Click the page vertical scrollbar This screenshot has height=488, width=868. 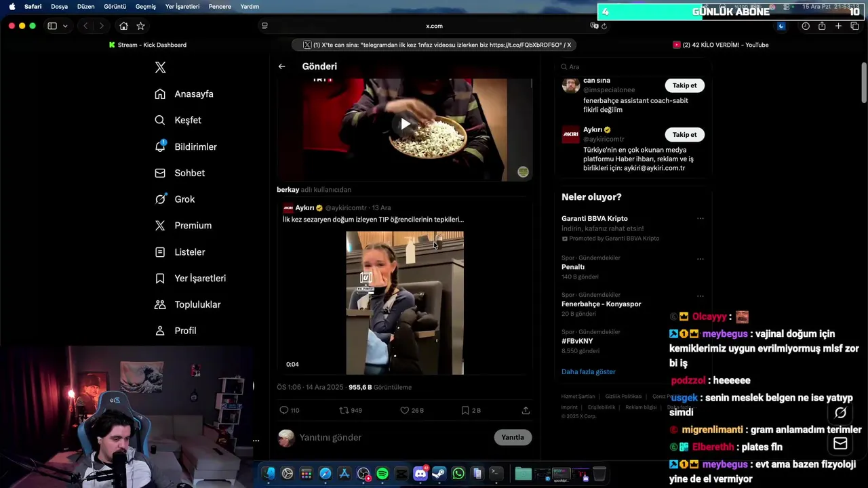click(x=864, y=83)
